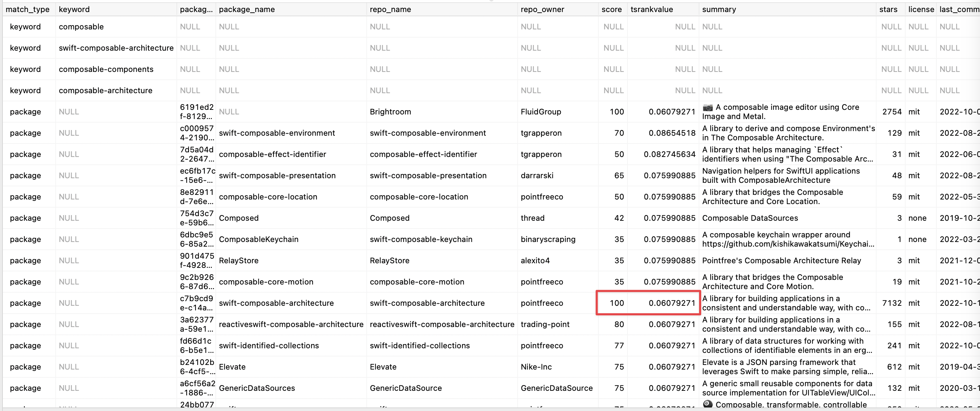Sort rows by the repo_owner column

pos(542,9)
